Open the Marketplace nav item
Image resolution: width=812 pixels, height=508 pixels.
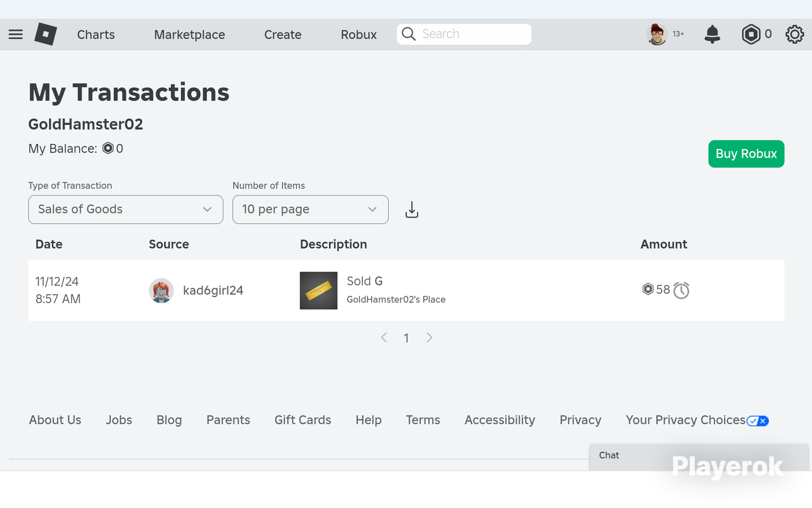coord(190,35)
